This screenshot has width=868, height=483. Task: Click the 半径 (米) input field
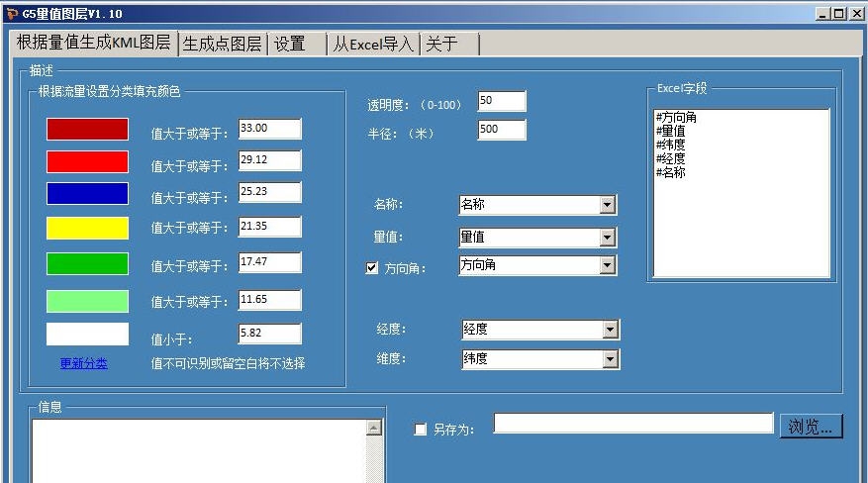coord(502,130)
